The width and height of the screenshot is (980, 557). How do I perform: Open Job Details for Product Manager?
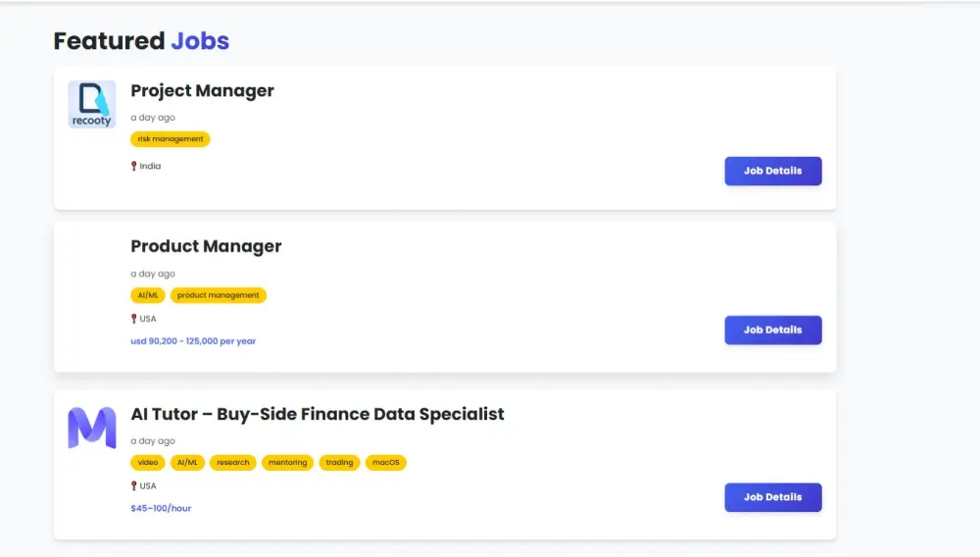click(772, 330)
